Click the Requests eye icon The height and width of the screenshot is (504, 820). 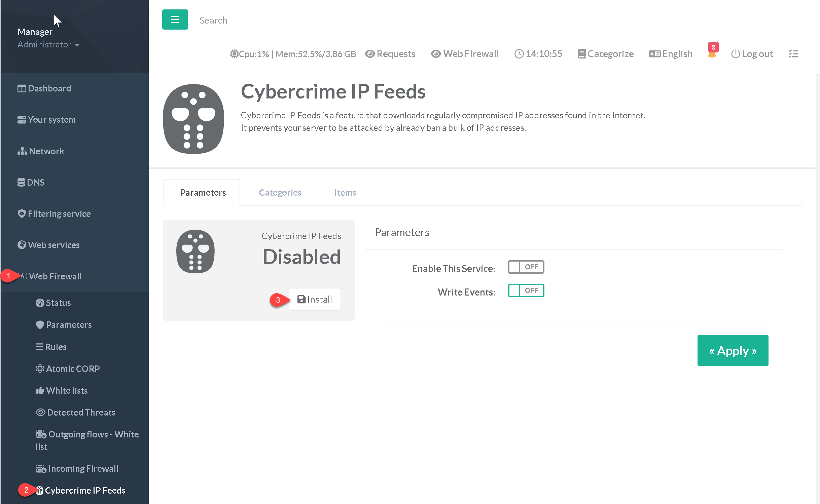pos(370,54)
